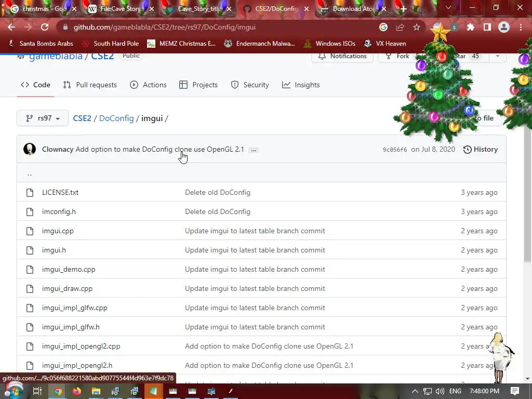
Task: Expand the tab search chevron
Action: [448, 7]
